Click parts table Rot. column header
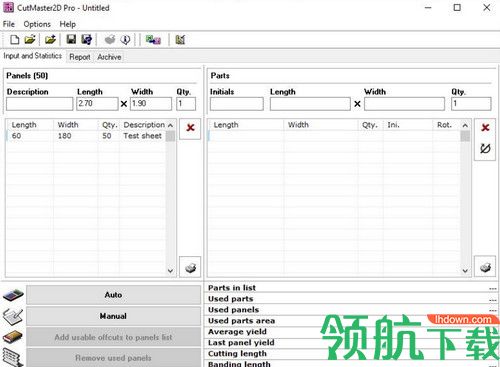The height and width of the screenshot is (367, 500). 446,125
